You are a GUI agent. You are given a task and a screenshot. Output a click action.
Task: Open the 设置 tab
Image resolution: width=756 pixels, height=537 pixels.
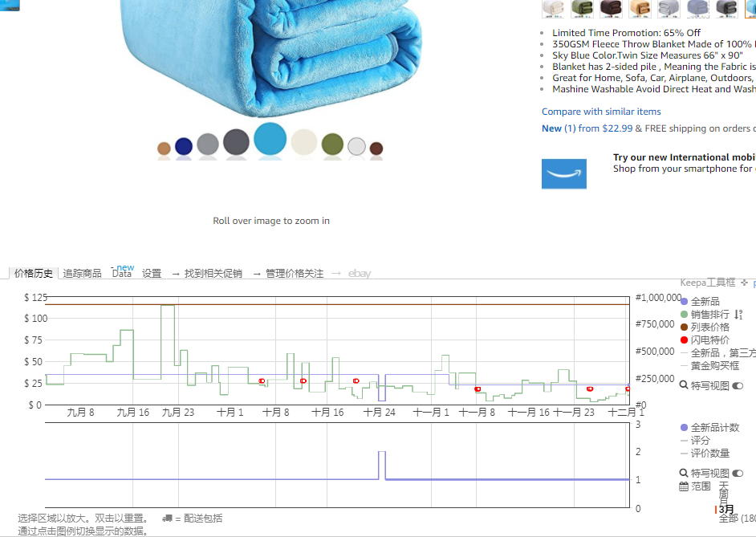click(152, 274)
